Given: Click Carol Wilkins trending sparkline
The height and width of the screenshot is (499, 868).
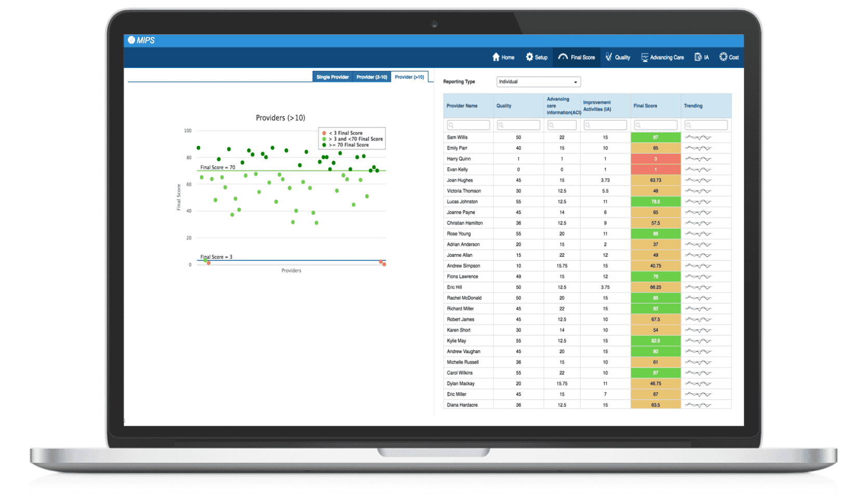Looking at the screenshot, I should click(698, 373).
